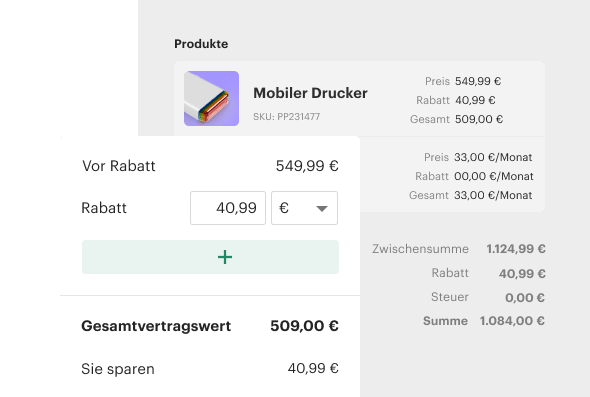This screenshot has height=397, width=590.
Task: Open the euro currency unit dropdown
Action: (x=304, y=208)
